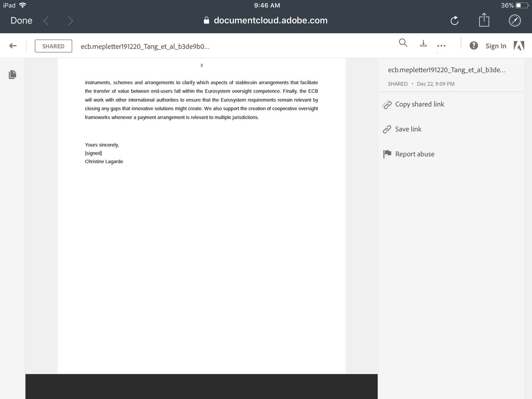The image size is (532, 399).
Task: Click the name Christine Lagarde in the letter
Action: [104, 161]
